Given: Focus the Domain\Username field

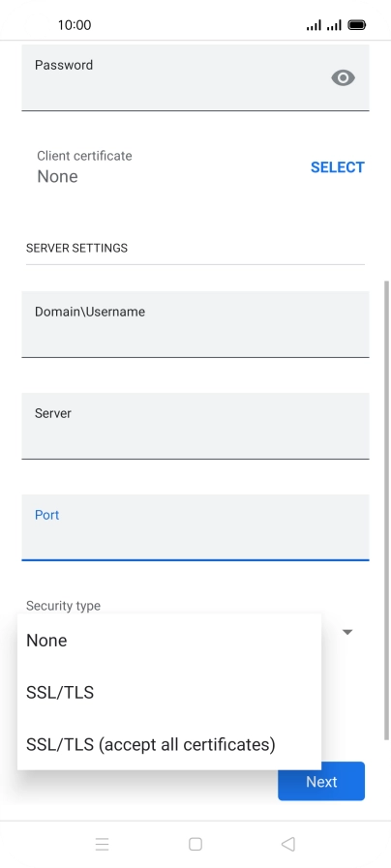Looking at the screenshot, I should pos(195,324).
